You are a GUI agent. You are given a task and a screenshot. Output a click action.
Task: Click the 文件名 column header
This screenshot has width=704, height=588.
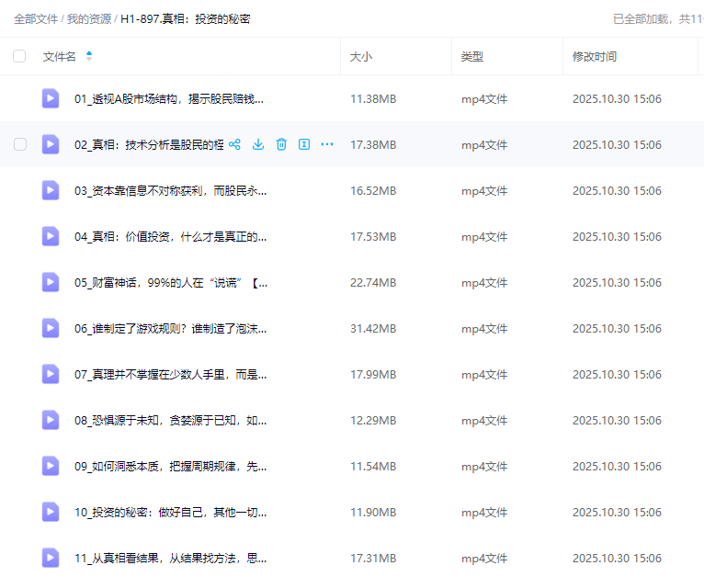point(59,57)
